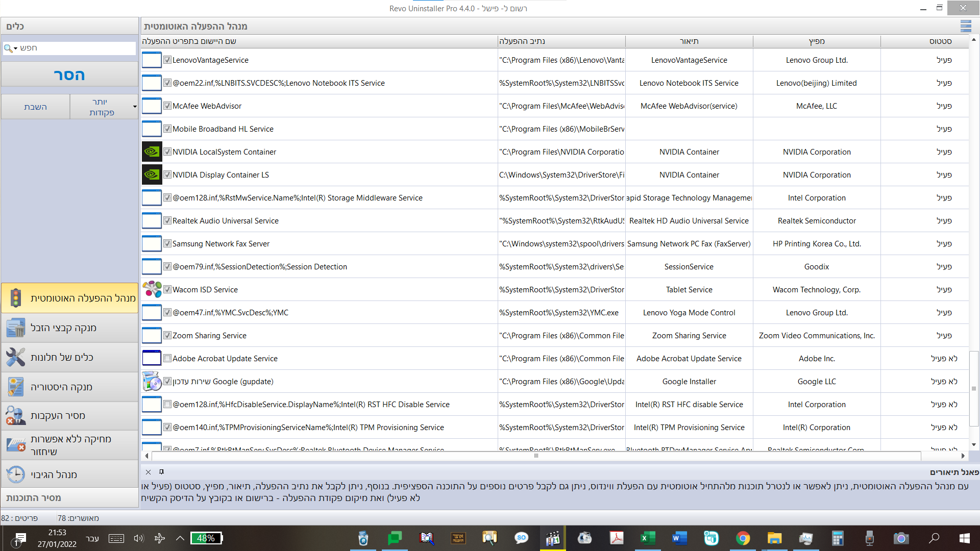
Task: Enable Intel RST HFC Disable Service checkbox
Action: point(167,404)
